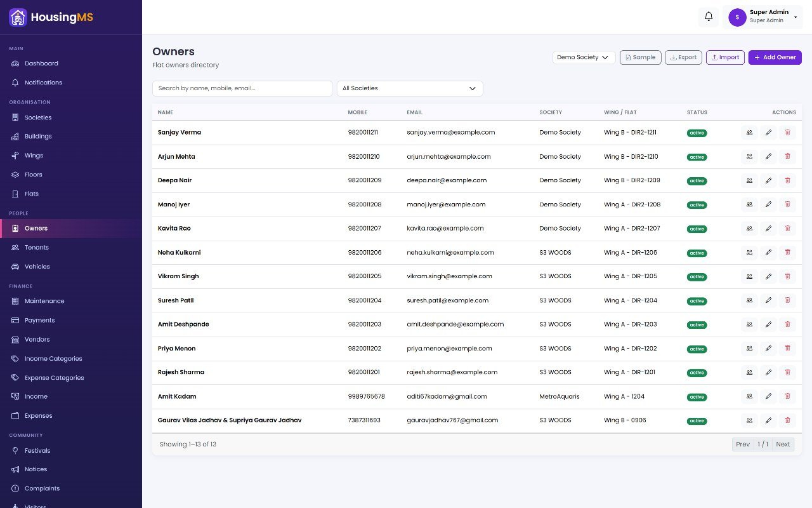Open the notifications bell icon

[709, 17]
